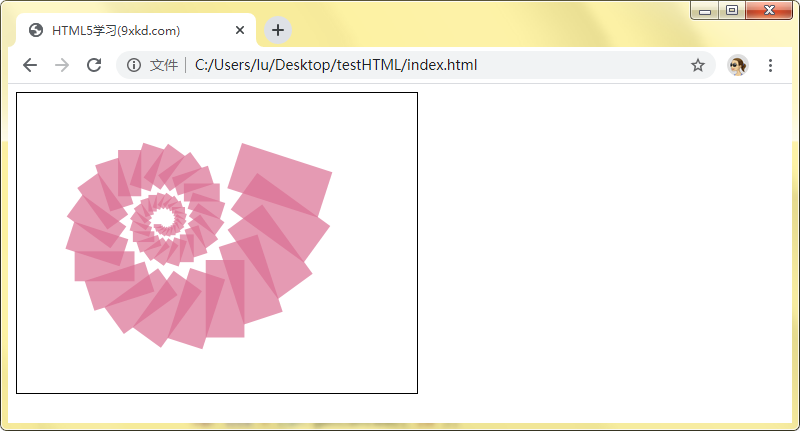Click the globe favicon on the tab
This screenshot has height=431, width=800.
pyautogui.click(x=37, y=30)
